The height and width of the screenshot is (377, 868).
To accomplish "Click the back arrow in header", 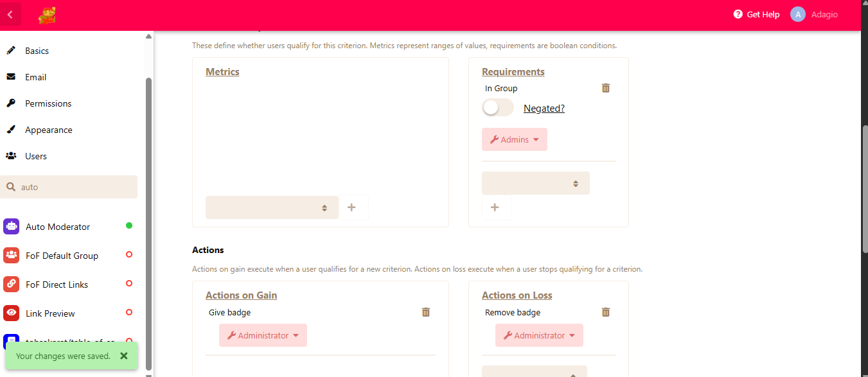I will pyautogui.click(x=10, y=15).
